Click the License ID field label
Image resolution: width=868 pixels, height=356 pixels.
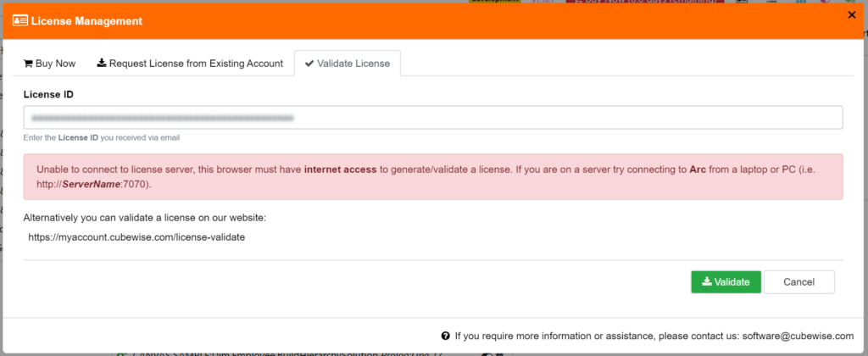click(48, 95)
